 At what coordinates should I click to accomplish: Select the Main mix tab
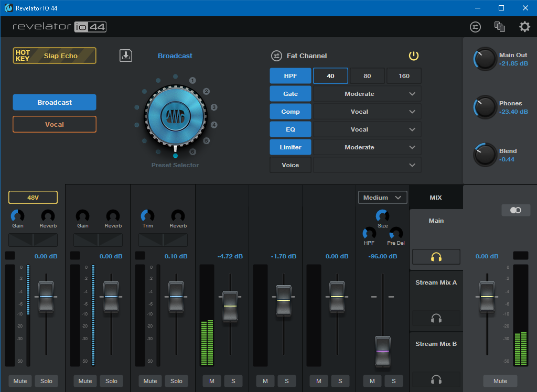click(x=436, y=221)
